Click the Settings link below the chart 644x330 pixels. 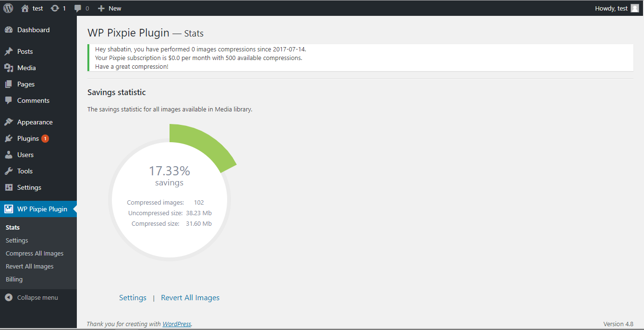133,298
